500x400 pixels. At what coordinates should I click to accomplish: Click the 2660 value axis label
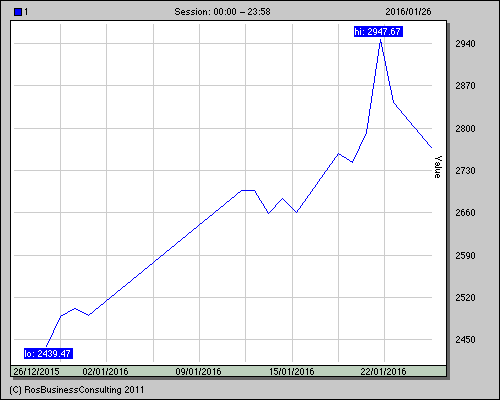tap(465, 212)
